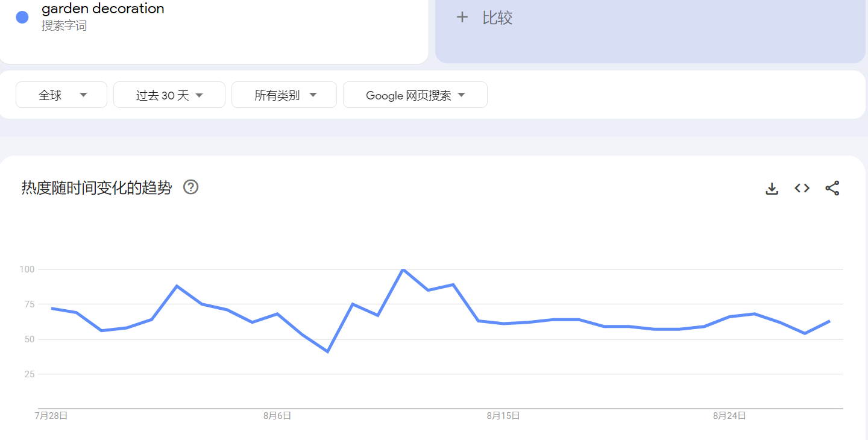Add a comparison term with 比较
868x440 pixels.
click(x=485, y=18)
